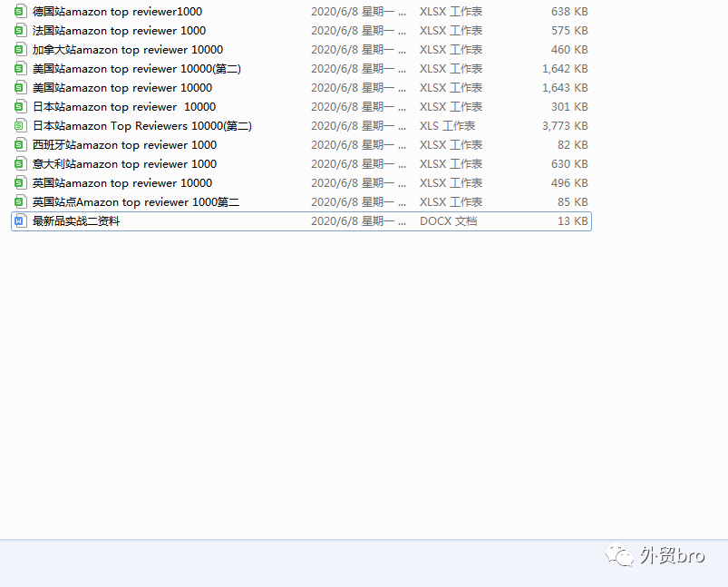728x587 pixels.
Task: Select the icon for 英国站点Amazon top reviewer 1000第二
Action: coord(20,202)
